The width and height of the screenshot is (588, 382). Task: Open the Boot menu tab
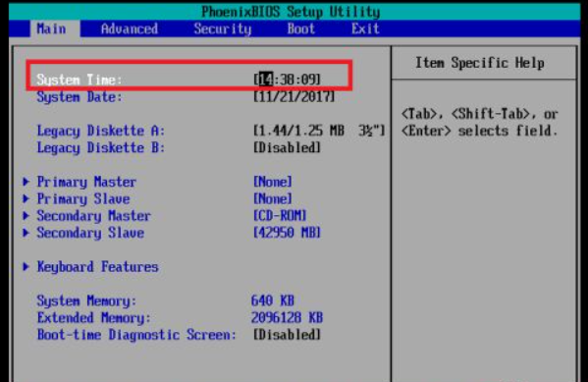tap(300, 28)
